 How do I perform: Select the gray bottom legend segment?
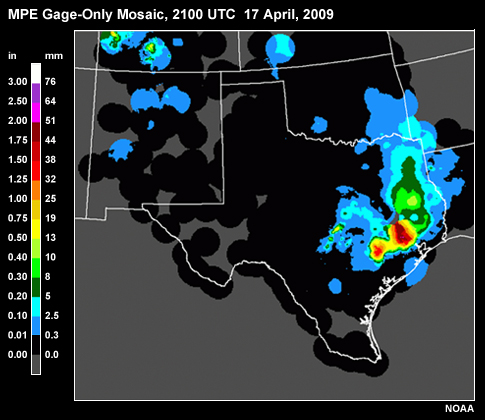coord(36,364)
